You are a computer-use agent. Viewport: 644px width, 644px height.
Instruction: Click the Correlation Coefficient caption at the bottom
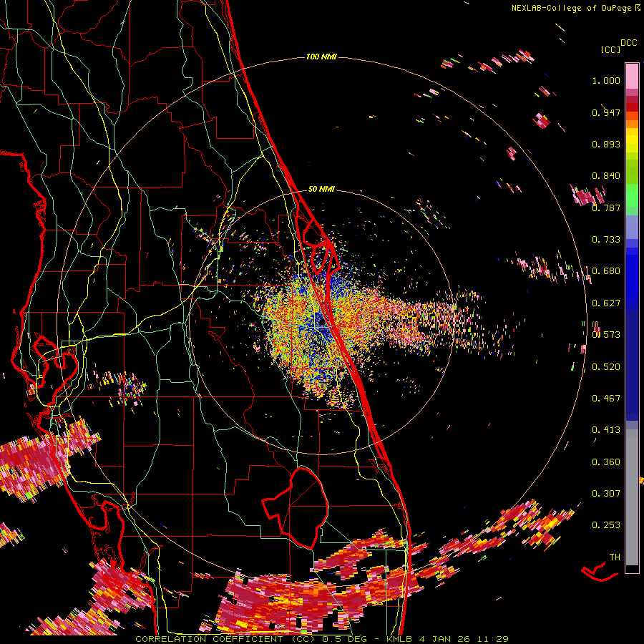coord(321,639)
